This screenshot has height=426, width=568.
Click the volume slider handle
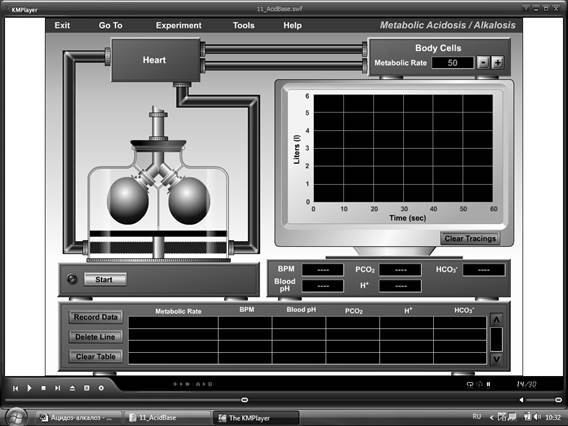pyautogui.click(x=558, y=400)
